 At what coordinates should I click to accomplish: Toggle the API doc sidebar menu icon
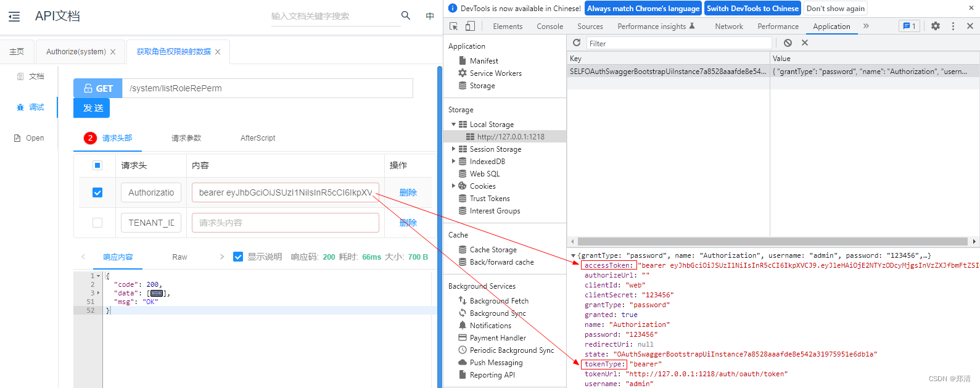pyautogui.click(x=14, y=17)
